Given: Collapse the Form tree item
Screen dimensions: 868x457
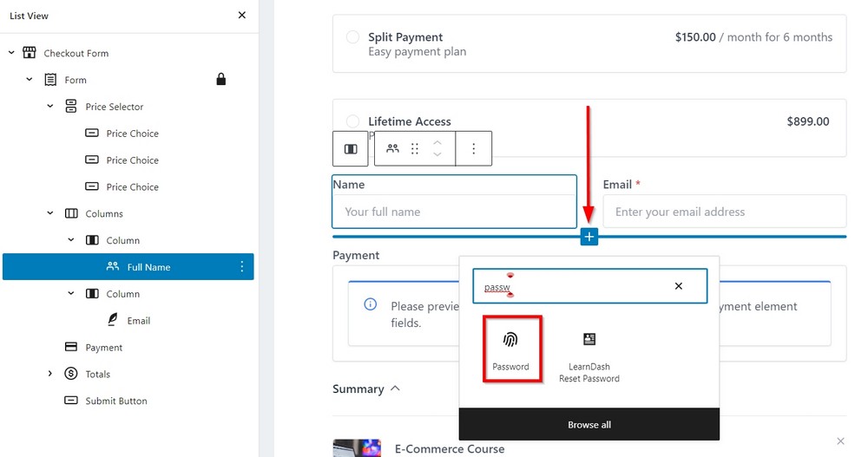Looking at the screenshot, I should point(30,80).
